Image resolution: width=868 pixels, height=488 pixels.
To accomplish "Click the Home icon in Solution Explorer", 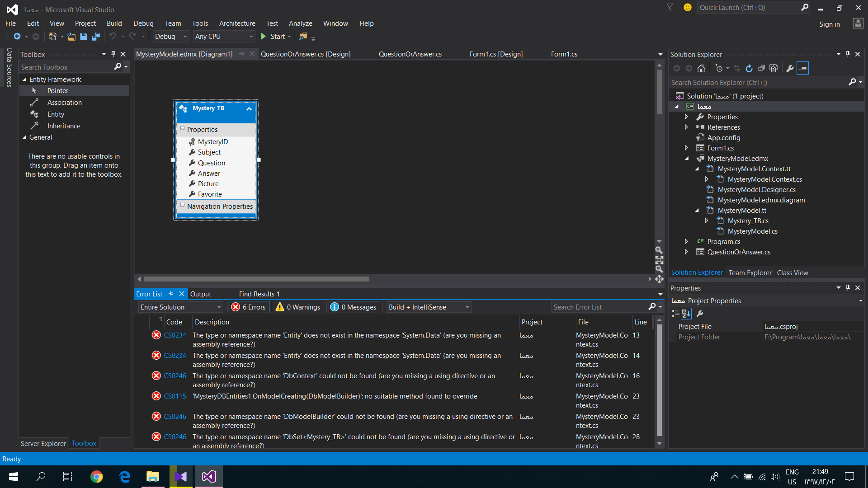I will (701, 68).
